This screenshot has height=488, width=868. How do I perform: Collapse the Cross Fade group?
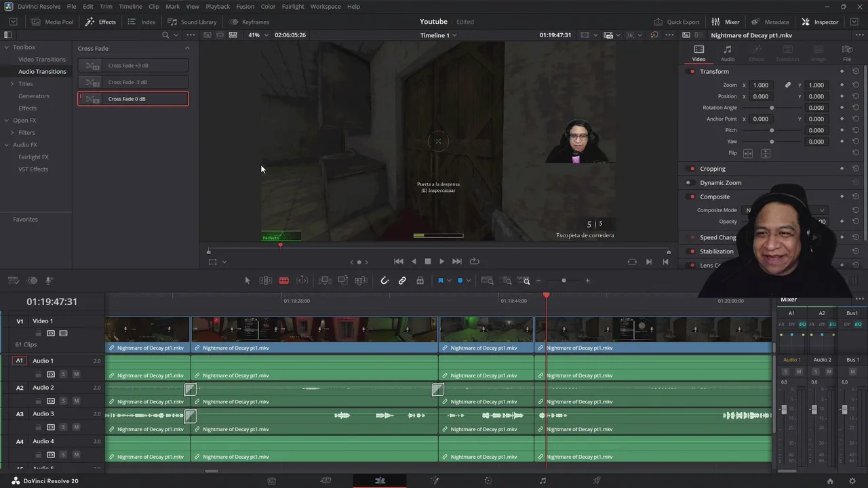[187, 48]
